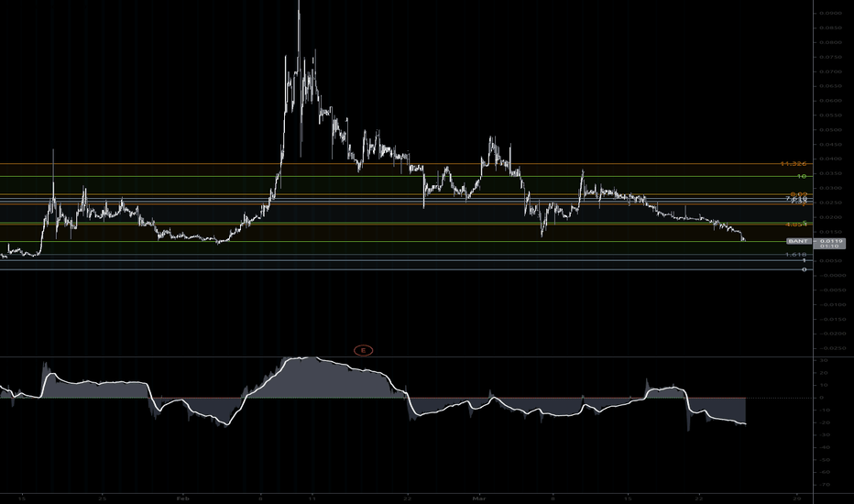Click 0.0550 on the price scale
Image resolution: width=854 pixels, height=504 pixels.
point(830,115)
